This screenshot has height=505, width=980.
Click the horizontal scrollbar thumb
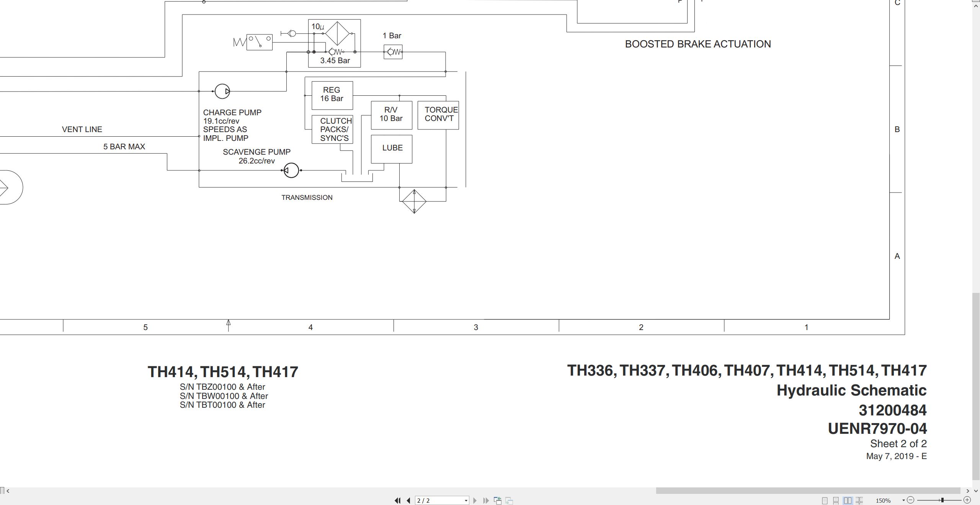click(x=808, y=490)
